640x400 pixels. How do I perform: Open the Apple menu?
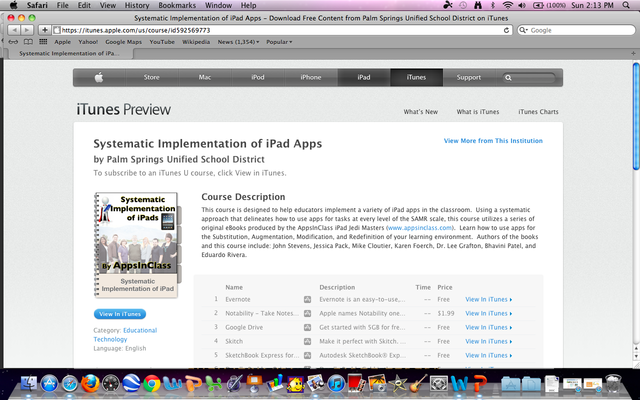13,5
